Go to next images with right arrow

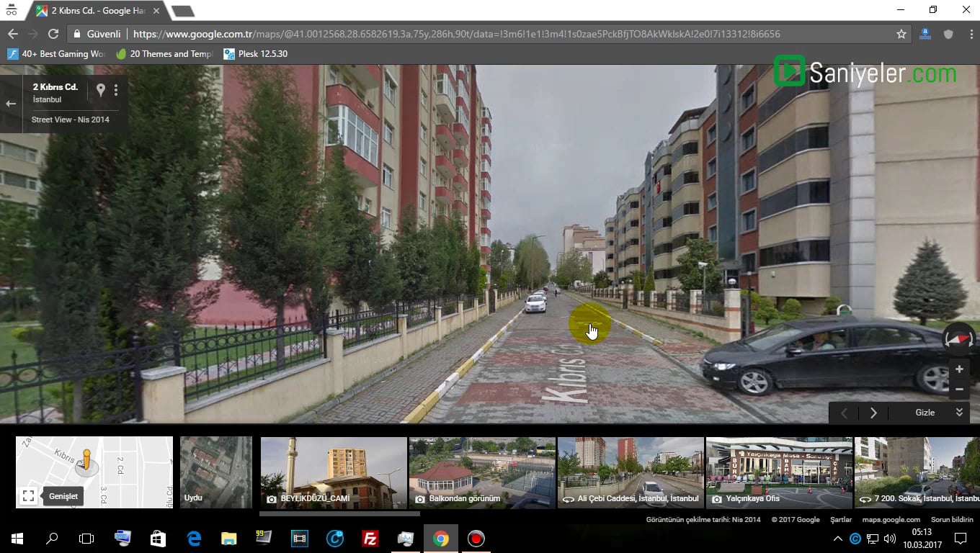(x=873, y=413)
